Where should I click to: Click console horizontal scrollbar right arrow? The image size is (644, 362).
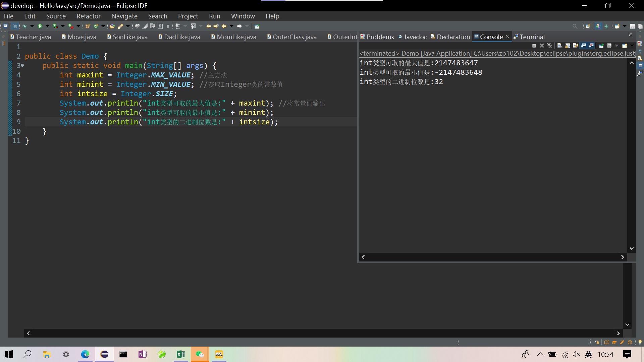click(623, 257)
